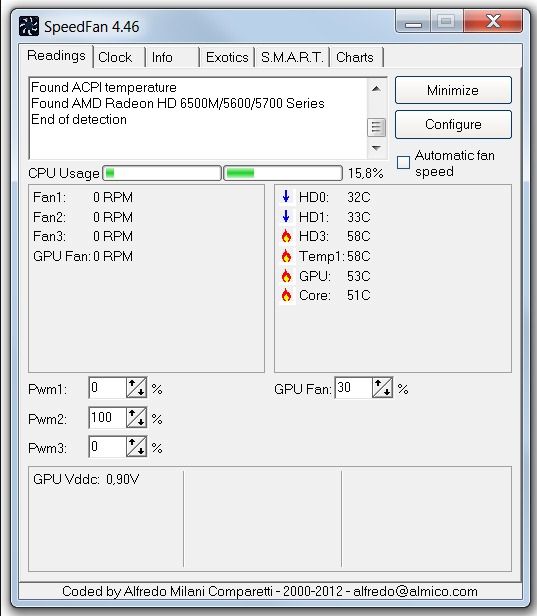Image resolution: width=537 pixels, height=616 pixels.
Task: Click the down arrow icon beside HD0
Action: pyautogui.click(x=286, y=196)
